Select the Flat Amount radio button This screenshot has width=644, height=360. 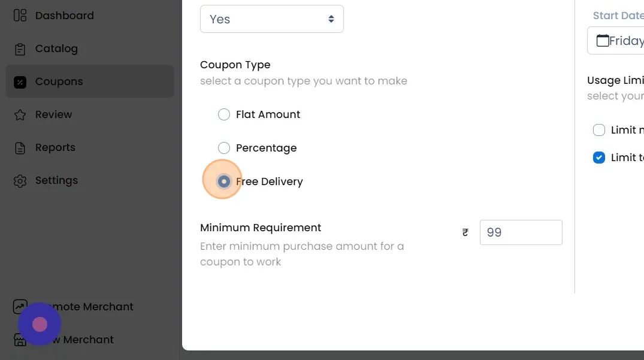[x=224, y=114]
